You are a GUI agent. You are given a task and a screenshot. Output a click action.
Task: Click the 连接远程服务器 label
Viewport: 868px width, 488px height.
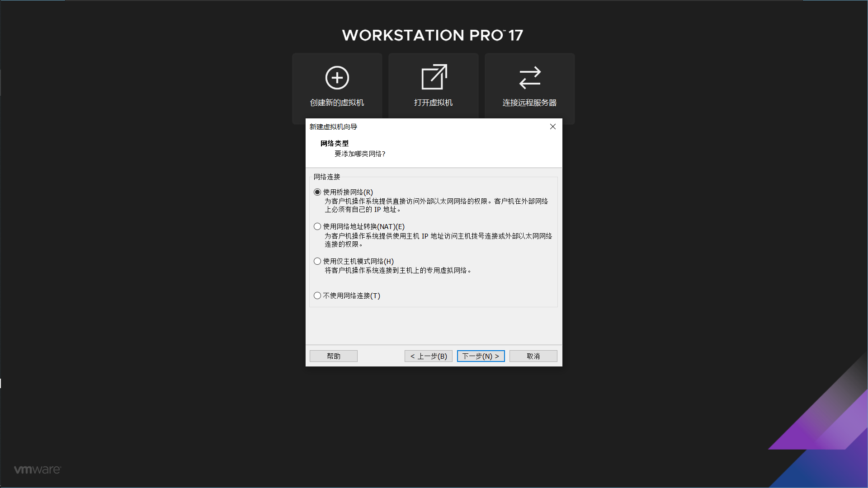pos(529,103)
